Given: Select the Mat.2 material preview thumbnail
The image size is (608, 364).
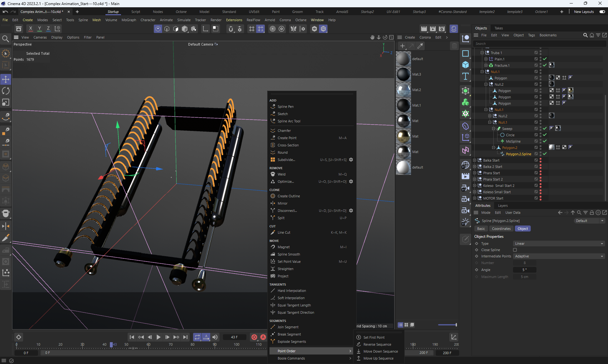Looking at the screenshot, I should point(403,90).
